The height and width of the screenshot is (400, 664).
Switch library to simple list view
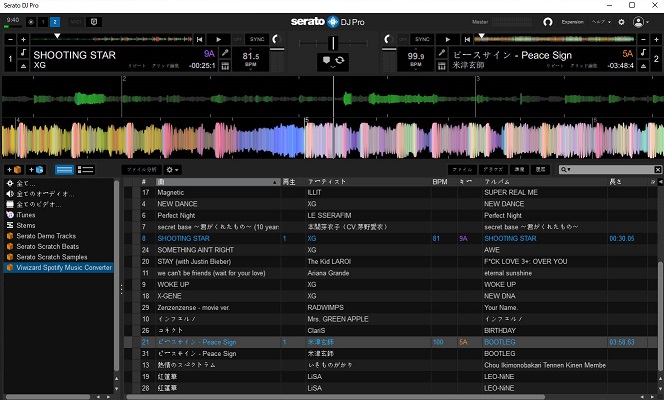point(64,170)
